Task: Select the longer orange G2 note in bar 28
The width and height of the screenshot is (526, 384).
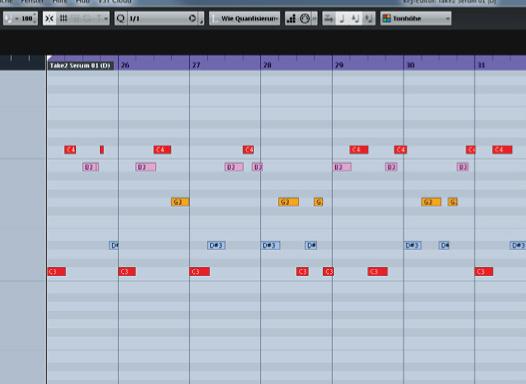Action: coord(288,202)
